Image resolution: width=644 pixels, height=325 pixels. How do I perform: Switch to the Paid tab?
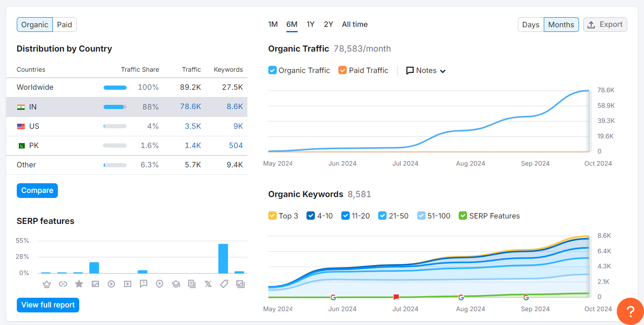(x=65, y=25)
